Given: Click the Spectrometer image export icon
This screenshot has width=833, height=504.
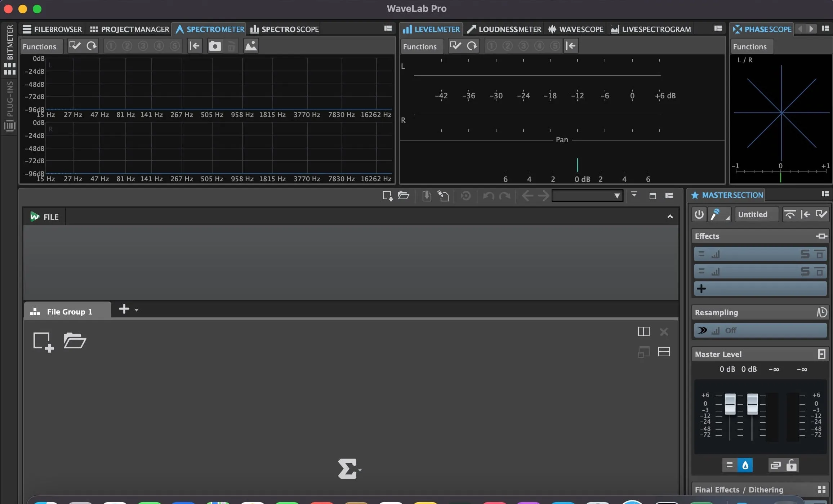Looking at the screenshot, I should click(x=251, y=46).
